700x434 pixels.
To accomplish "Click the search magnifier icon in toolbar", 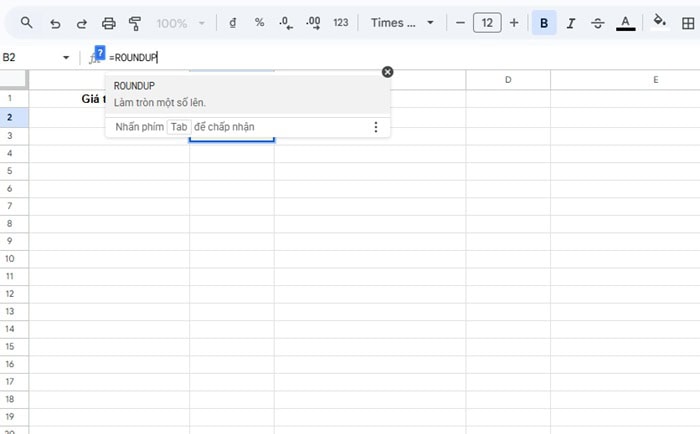I will coord(26,22).
